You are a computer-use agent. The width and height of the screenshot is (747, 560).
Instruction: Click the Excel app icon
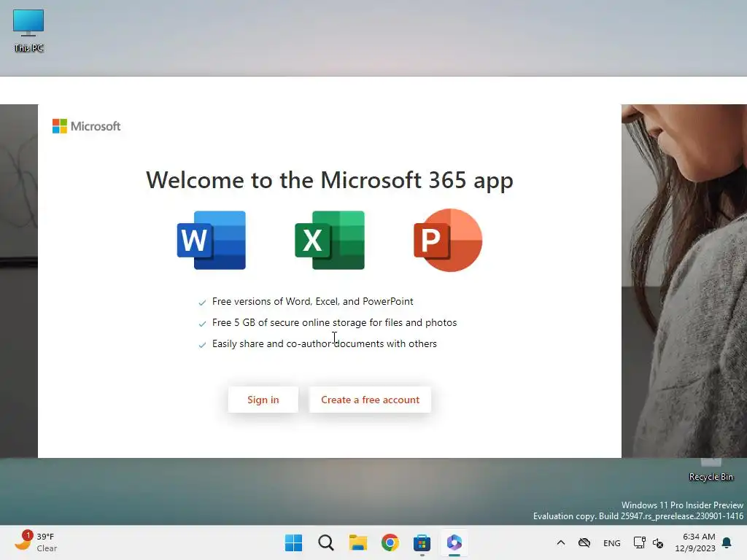(330, 241)
